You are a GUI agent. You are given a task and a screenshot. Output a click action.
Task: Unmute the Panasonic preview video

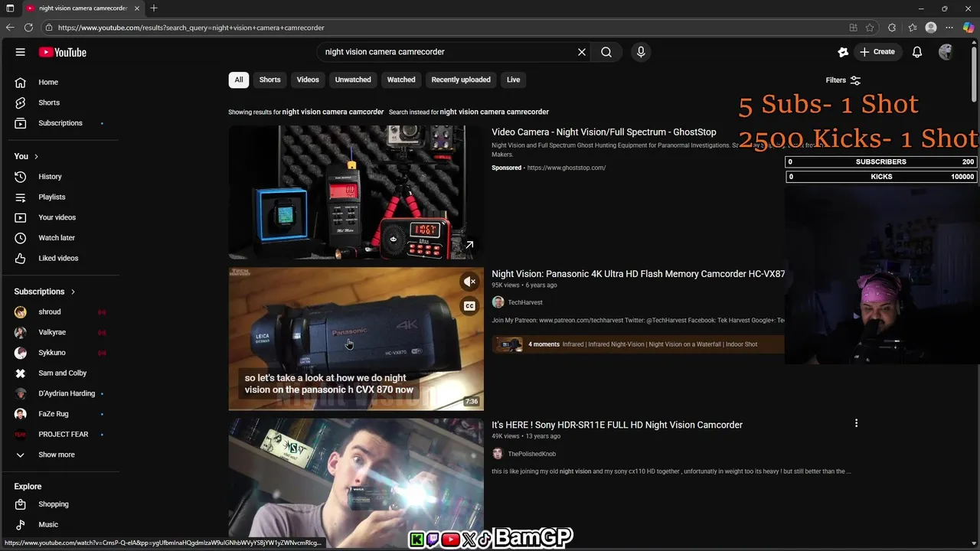point(469,282)
